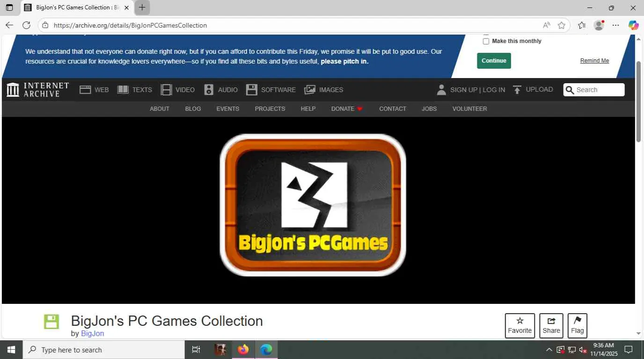Refresh the current page
Screen dimensions: 644x359
pyautogui.click(x=26, y=25)
